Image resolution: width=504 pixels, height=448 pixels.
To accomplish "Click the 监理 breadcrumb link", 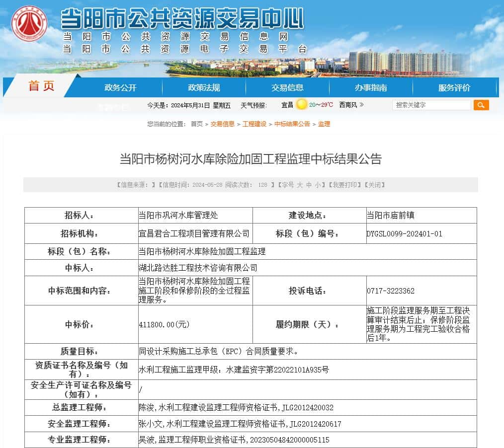I will pos(324,124).
